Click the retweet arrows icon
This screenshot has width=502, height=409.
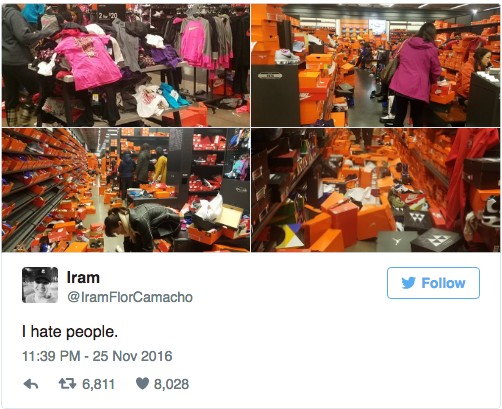[67, 384]
